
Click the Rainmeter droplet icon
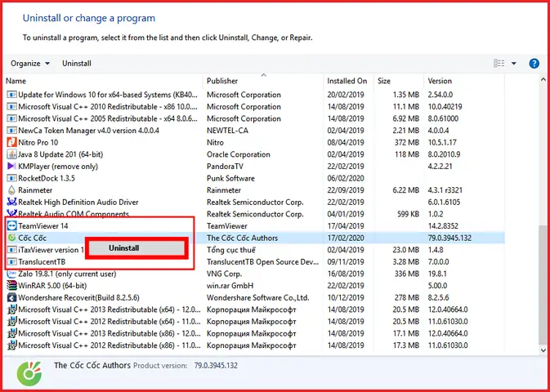(x=12, y=190)
